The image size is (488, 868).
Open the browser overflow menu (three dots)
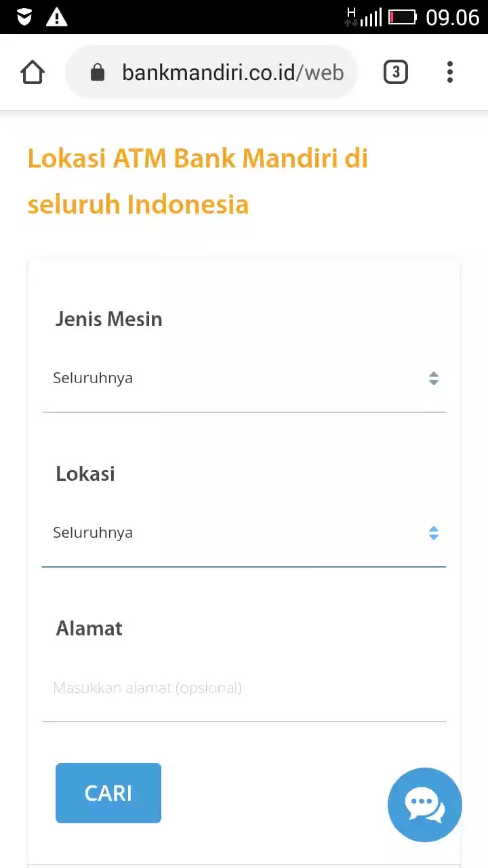coord(450,72)
